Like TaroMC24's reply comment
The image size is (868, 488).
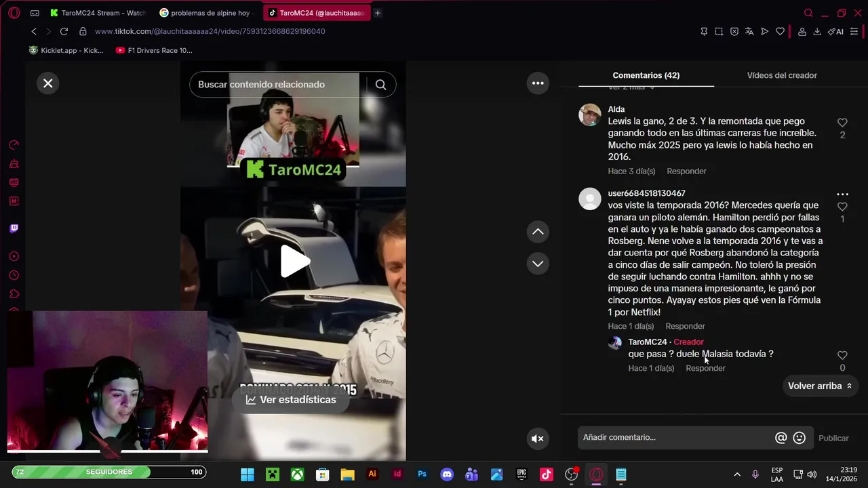click(x=842, y=355)
